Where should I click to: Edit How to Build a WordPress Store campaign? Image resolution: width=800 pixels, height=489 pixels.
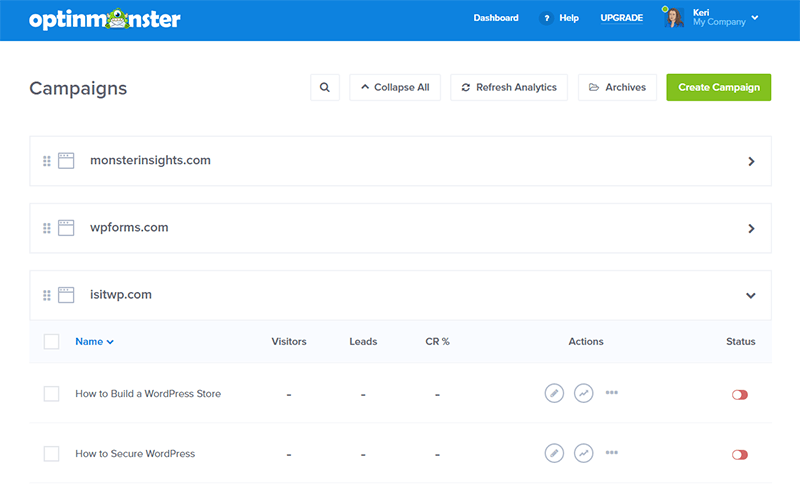pyautogui.click(x=554, y=393)
